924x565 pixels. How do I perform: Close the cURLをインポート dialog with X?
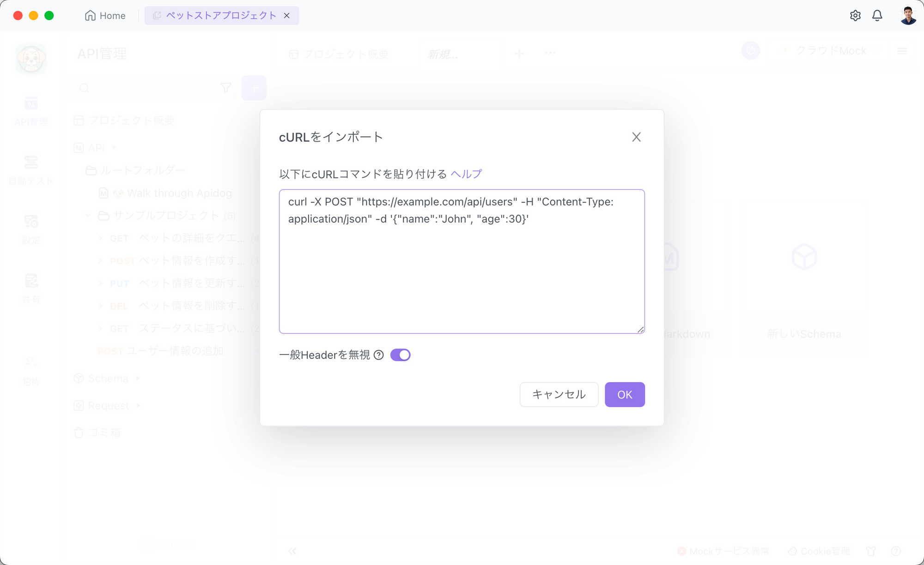coord(636,137)
